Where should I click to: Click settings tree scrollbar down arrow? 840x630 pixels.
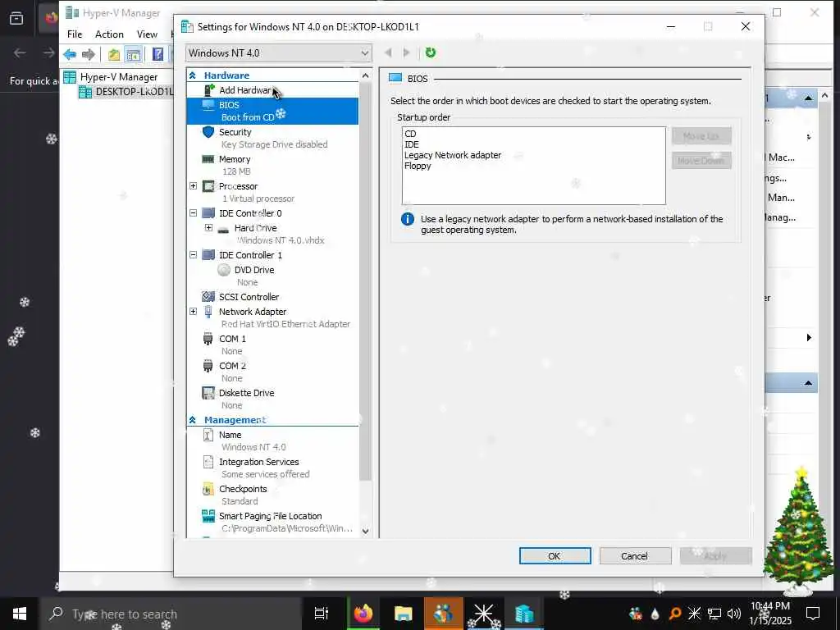coord(365,532)
